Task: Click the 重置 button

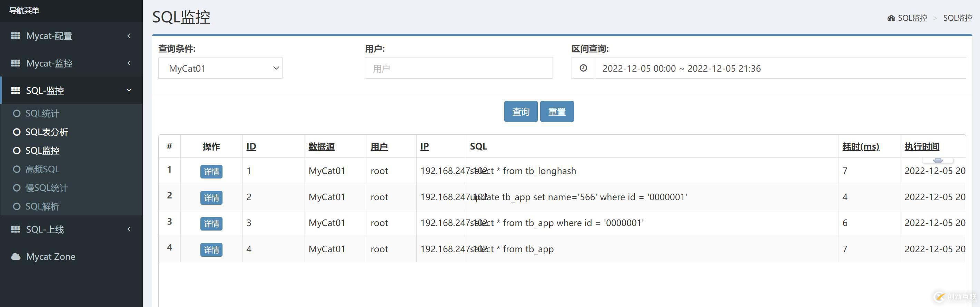Action: 557,112
